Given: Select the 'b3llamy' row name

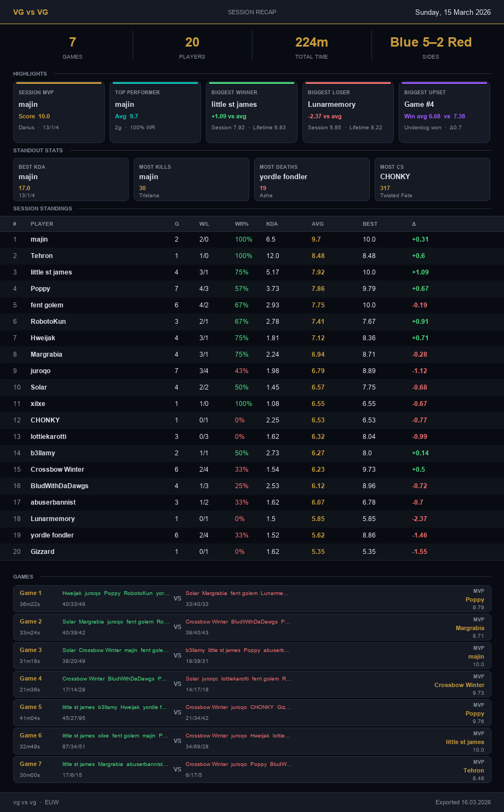Looking at the screenshot, I should 43,453.
